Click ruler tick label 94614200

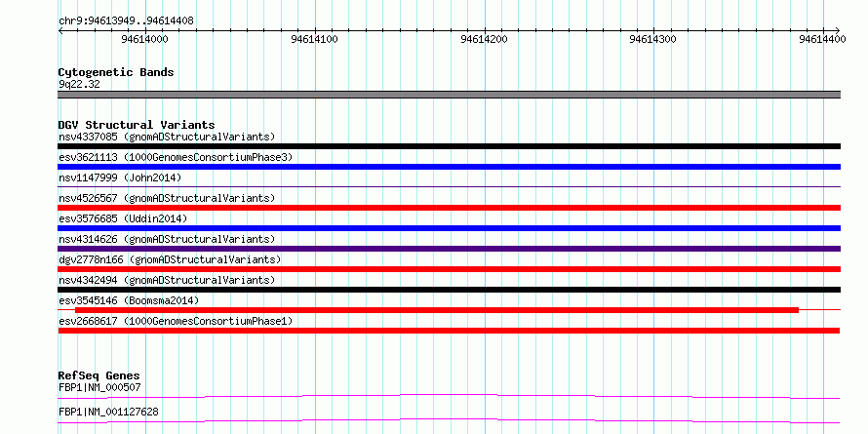pyautogui.click(x=484, y=40)
